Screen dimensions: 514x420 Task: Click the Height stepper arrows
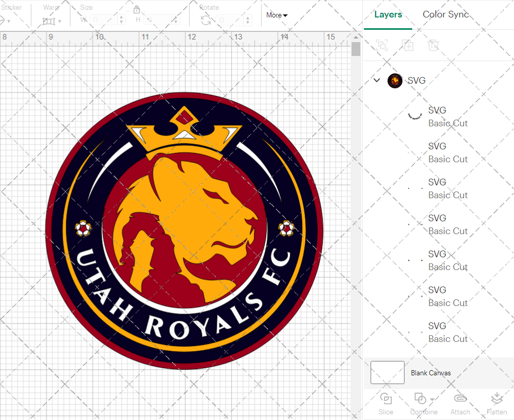176,20
